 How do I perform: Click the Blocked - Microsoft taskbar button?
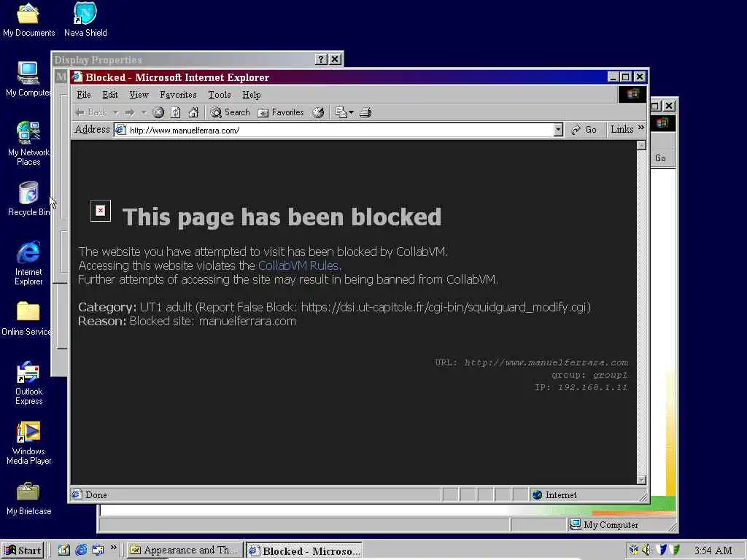304,551
